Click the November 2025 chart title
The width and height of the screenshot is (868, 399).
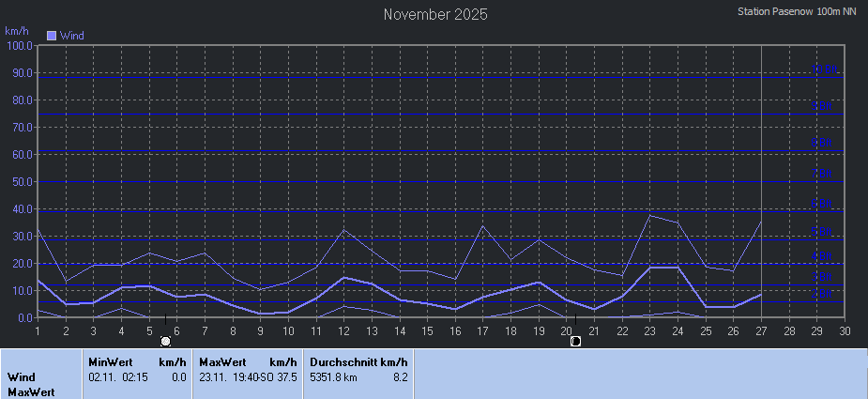[435, 14]
